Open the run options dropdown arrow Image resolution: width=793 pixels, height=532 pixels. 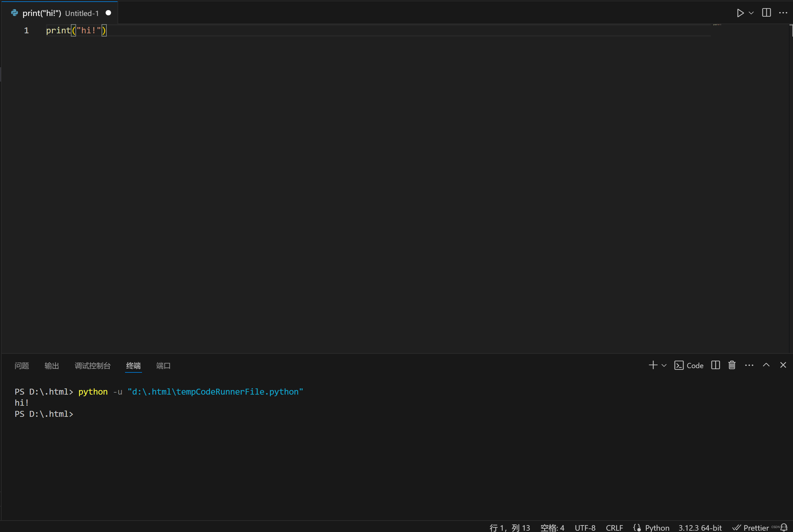pyautogui.click(x=751, y=13)
